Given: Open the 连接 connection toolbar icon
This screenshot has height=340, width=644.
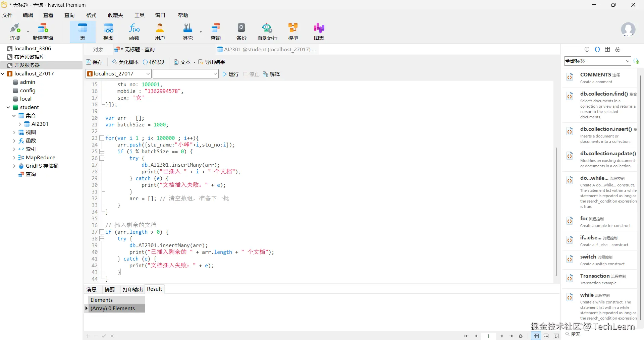Looking at the screenshot, I should pyautogui.click(x=15, y=32).
